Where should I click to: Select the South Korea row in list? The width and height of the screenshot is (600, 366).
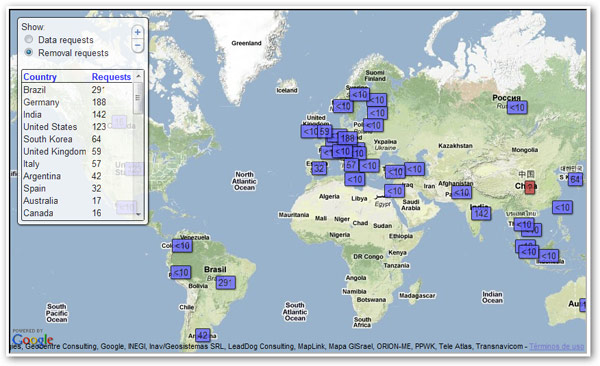point(78,139)
